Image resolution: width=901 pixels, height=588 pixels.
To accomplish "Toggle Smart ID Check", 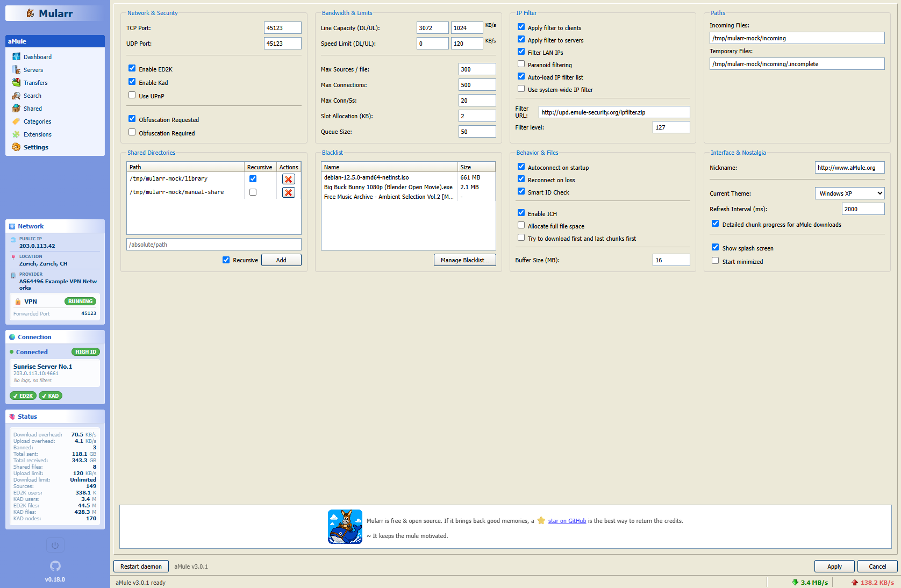I will tap(521, 191).
